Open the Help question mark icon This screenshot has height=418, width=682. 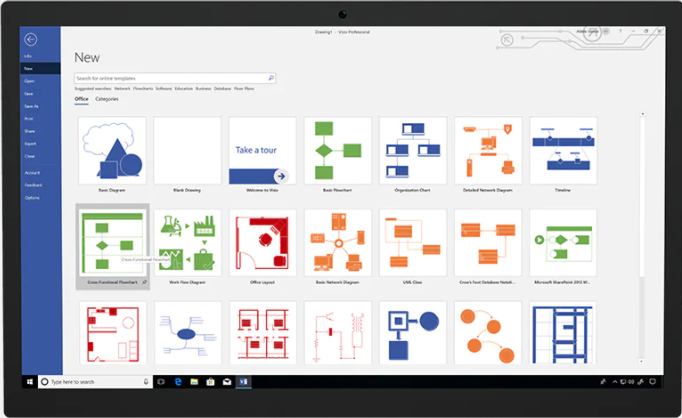pos(620,31)
